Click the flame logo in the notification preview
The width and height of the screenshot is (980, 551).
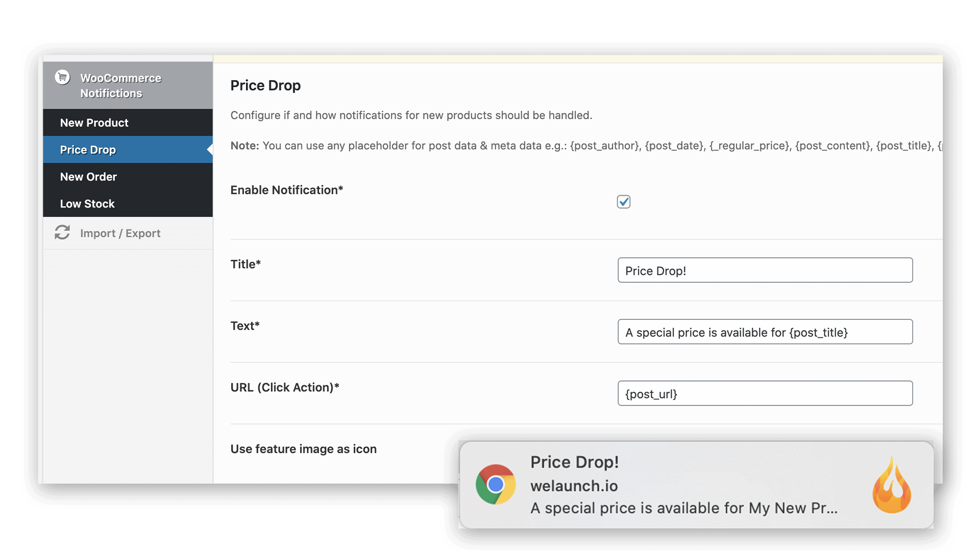click(892, 484)
